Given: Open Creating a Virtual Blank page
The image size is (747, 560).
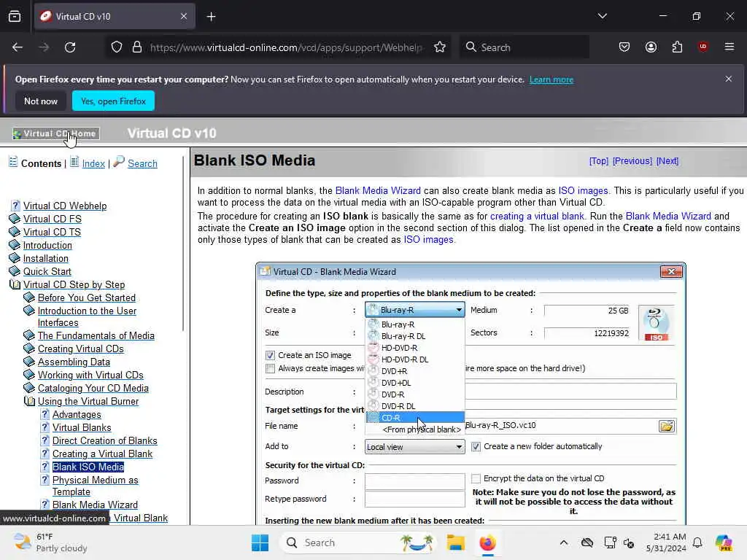Looking at the screenshot, I should [102, 454].
